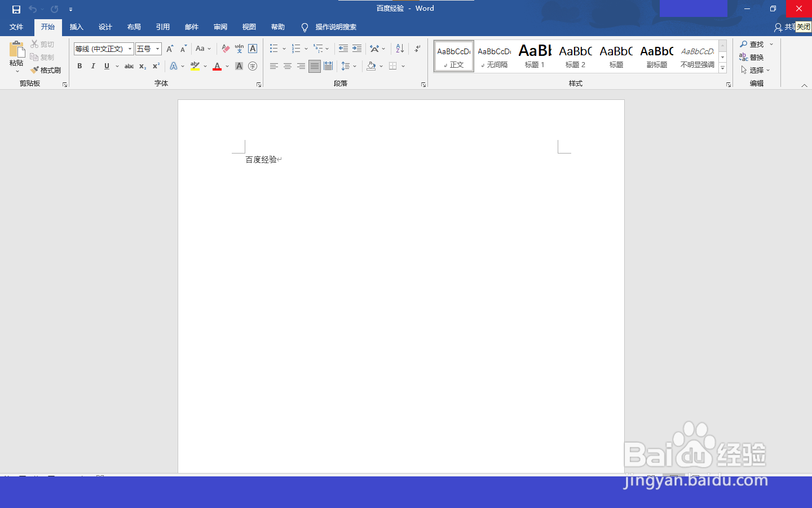Click the Shading paint bucket icon
Screen dimensions: 812x508
click(x=371, y=66)
